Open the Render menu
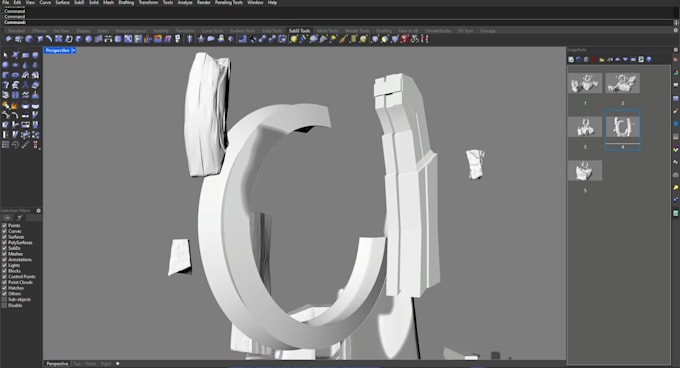Screen dimensions: 680x368 click(x=203, y=3)
